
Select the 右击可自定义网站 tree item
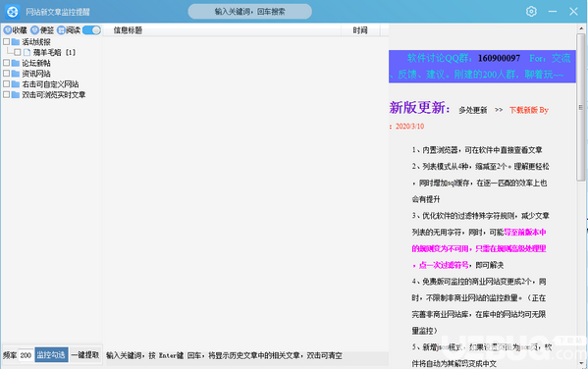50,84
